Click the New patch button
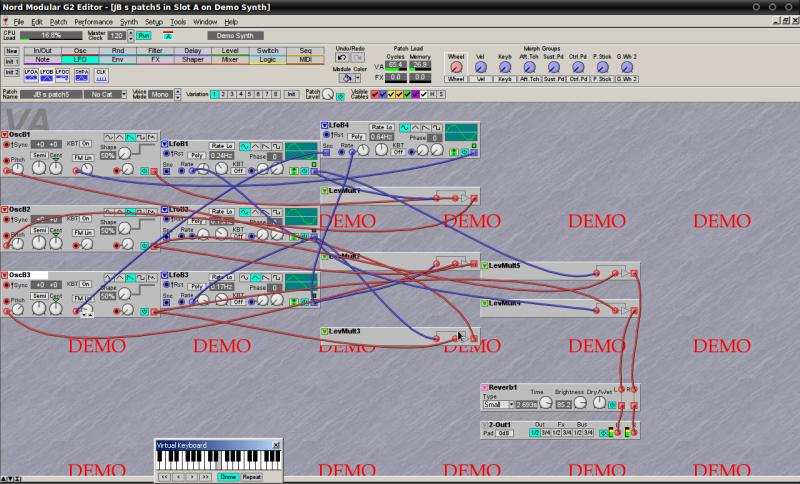800x484 pixels. [x=12, y=51]
